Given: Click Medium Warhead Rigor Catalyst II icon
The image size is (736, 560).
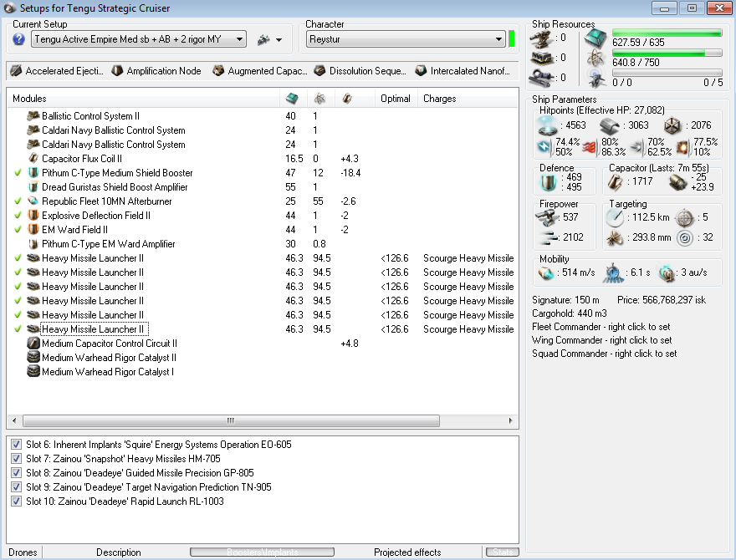Looking at the screenshot, I should click(x=33, y=358).
